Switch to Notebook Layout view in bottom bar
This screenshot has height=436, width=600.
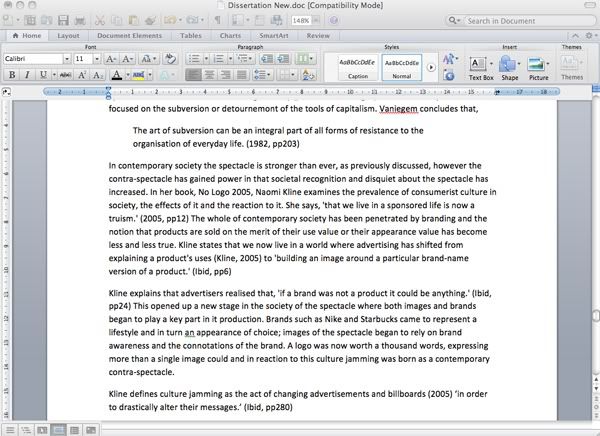click(75, 430)
